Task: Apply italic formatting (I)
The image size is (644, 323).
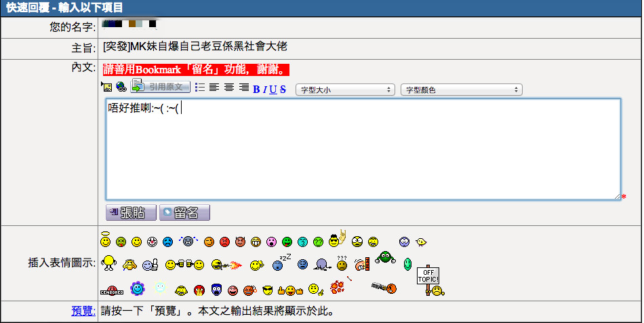Action: point(265,89)
